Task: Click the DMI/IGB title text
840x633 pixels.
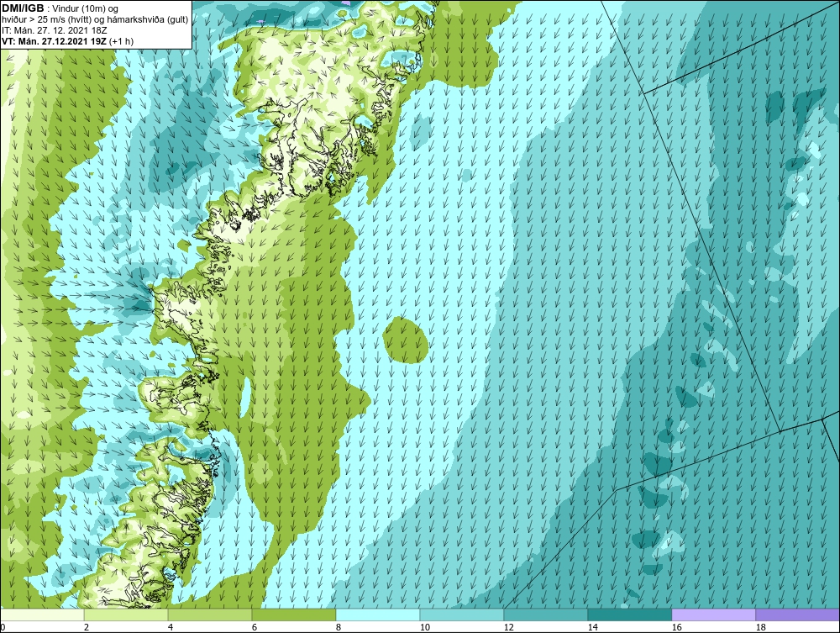Action: tap(23, 8)
